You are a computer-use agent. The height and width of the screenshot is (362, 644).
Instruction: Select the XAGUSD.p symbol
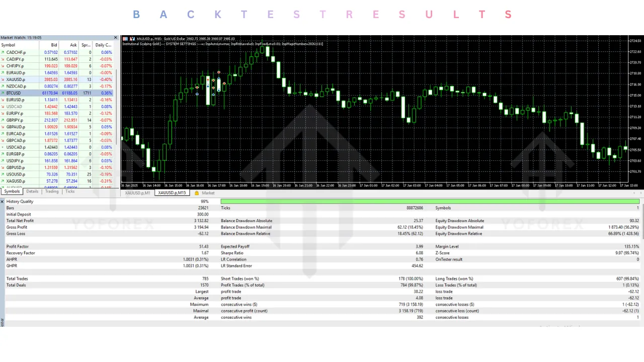(16, 181)
